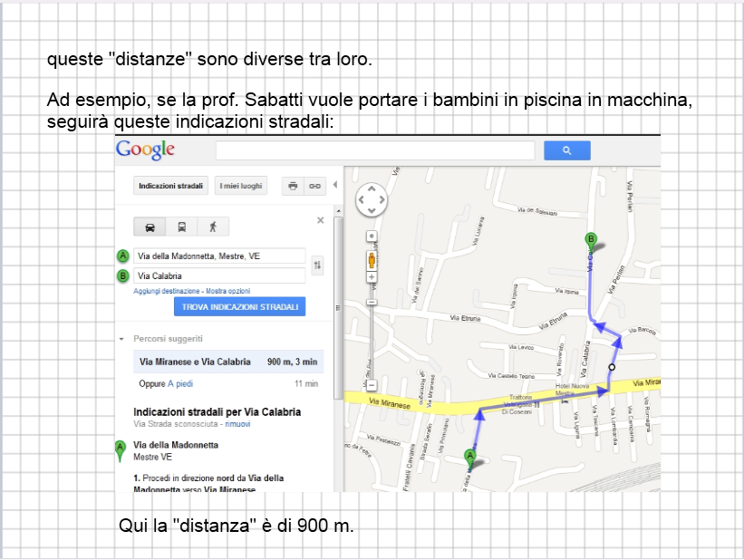
Task: Click start marker A on the map
Action: (469, 458)
